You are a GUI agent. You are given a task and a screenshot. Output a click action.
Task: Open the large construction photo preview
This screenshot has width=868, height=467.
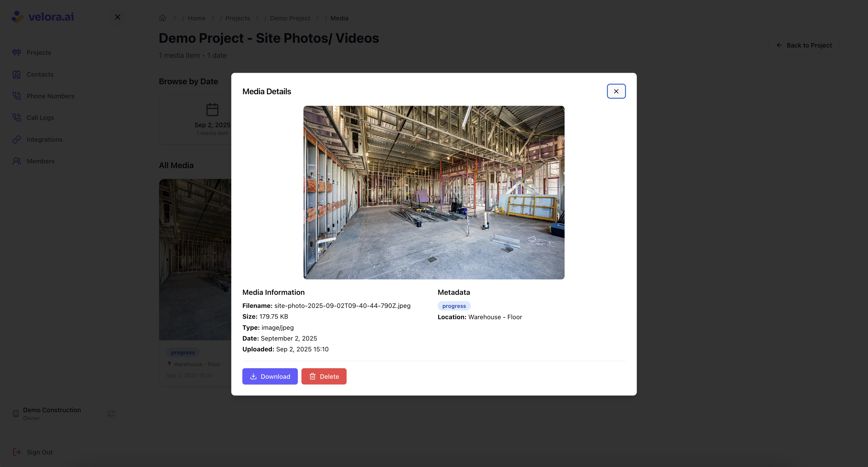pos(434,192)
